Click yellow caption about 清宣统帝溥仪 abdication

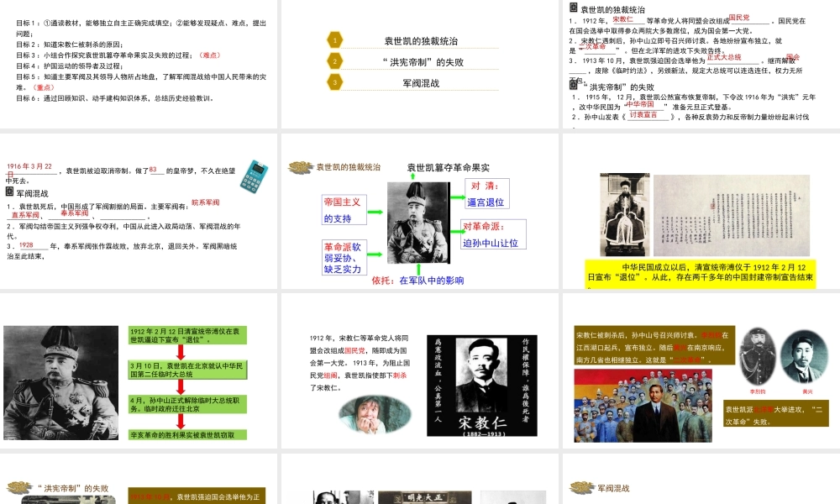701,274
